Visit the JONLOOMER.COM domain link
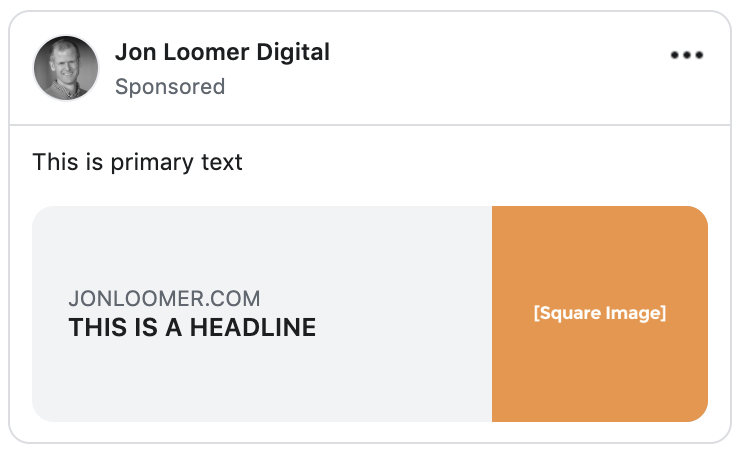The image size is (746, 454). pos(164,299)
